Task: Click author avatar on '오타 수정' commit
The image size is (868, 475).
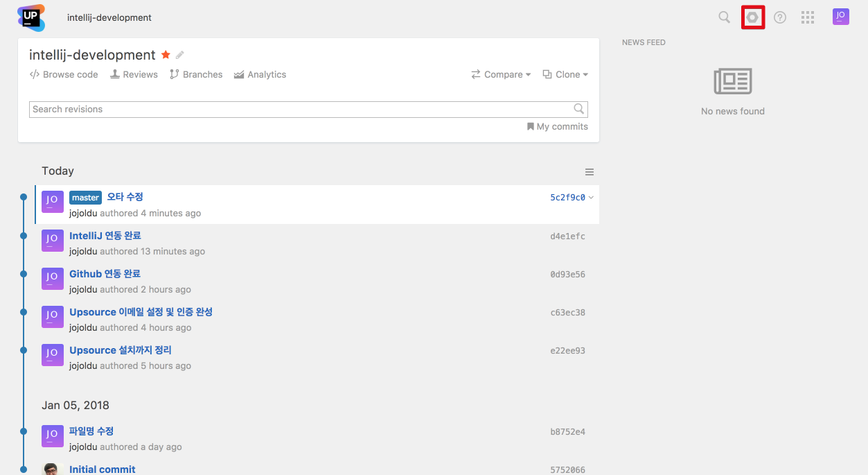Action: coord(53,202)
